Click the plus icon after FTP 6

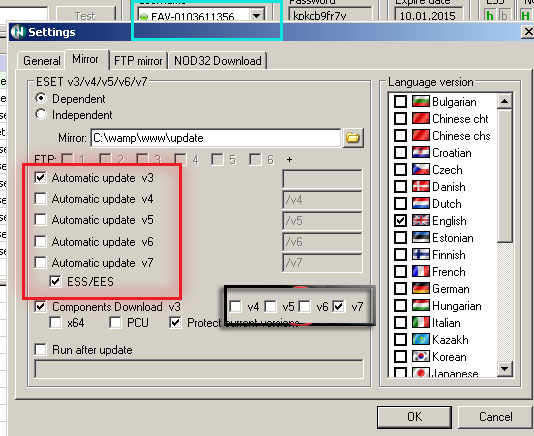[289, 159]
